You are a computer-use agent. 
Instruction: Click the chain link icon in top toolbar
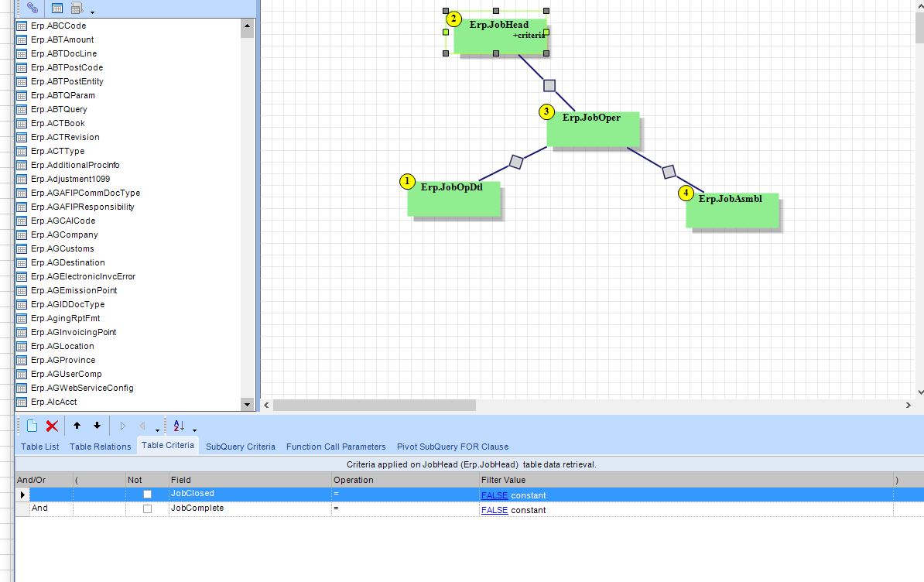point(33,9)
